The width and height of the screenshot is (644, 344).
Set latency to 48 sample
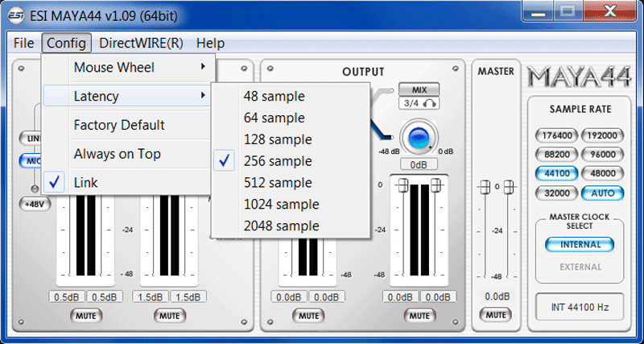click(291, 96)
